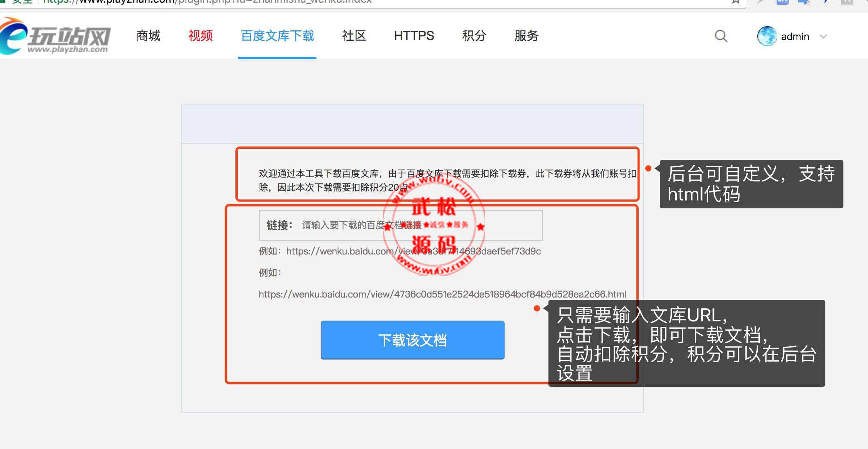This screenshot has height=449, width=868.
Task: Click the admin user avatar
Action: (x=767, y=36)
